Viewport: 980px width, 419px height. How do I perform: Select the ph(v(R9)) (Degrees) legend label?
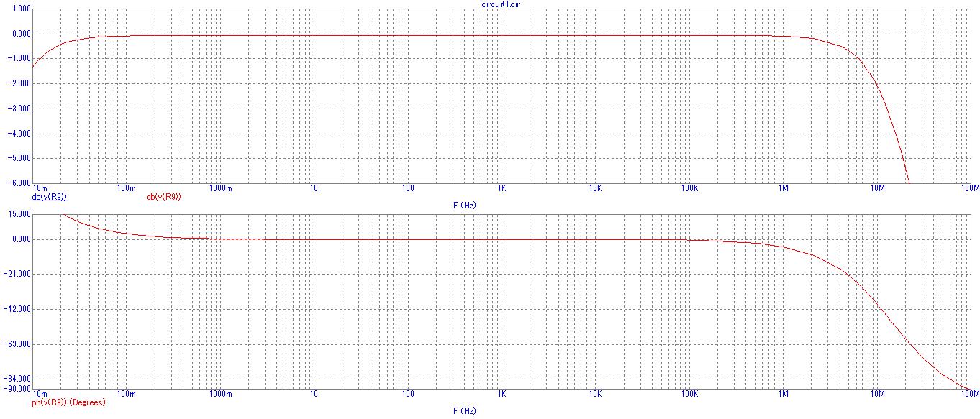tap(69, 402)
